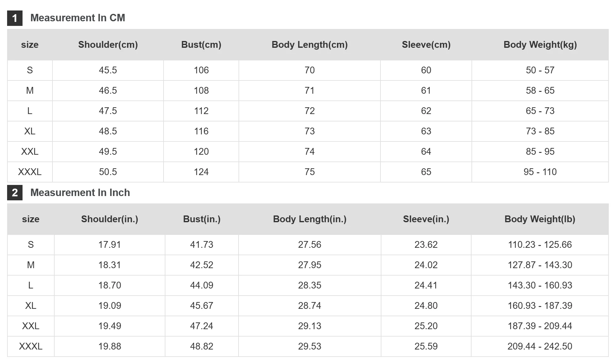Click the number 1 section badge
The height and width of the screenshot is (364, 615).
[15, 18]
